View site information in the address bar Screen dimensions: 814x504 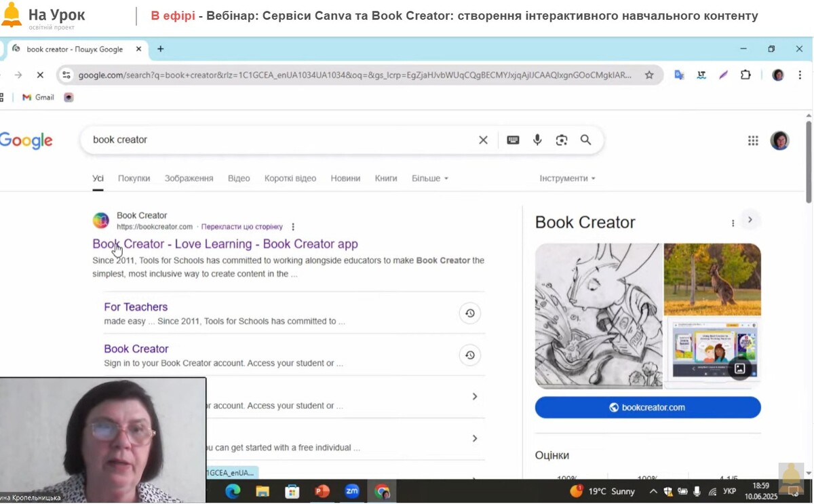click(66, 75)
